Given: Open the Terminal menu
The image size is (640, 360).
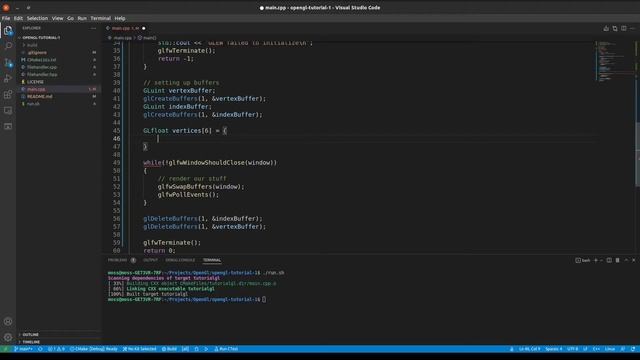Looking at the screenshot, I should (101, 18).
